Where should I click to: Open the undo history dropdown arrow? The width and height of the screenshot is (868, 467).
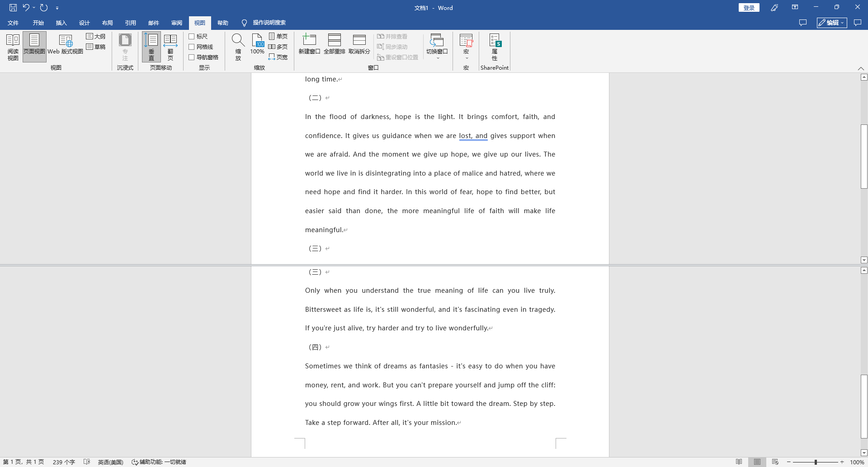[x=34, y=8]
